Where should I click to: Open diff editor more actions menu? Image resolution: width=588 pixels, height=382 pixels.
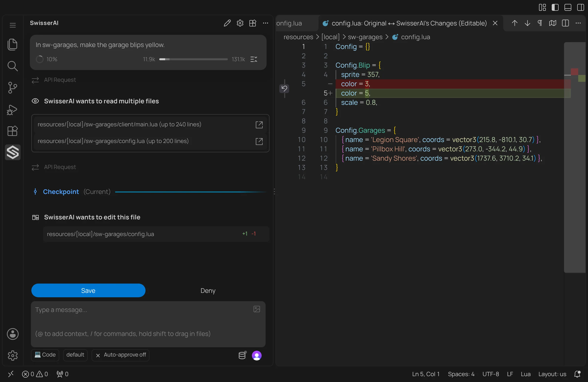coord(578,23)
